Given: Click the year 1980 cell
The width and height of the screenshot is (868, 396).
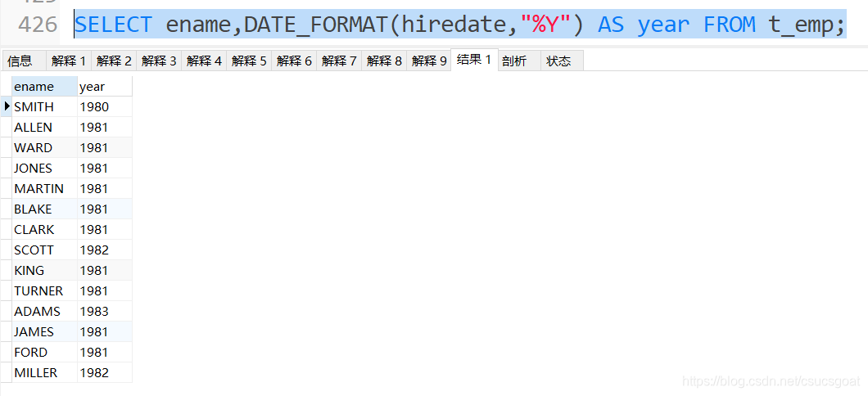Looking at the screenshot, I should (x=105, y=106).
